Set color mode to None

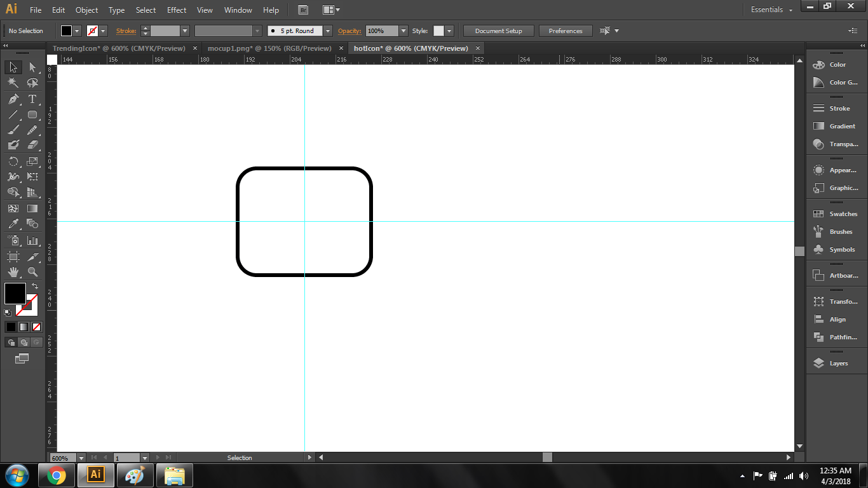click(36, 327)
